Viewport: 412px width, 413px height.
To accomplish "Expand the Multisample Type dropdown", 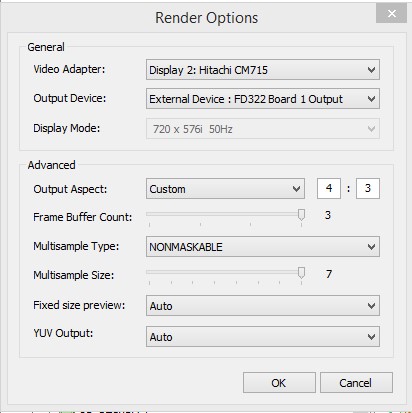I will click(263, 247).
